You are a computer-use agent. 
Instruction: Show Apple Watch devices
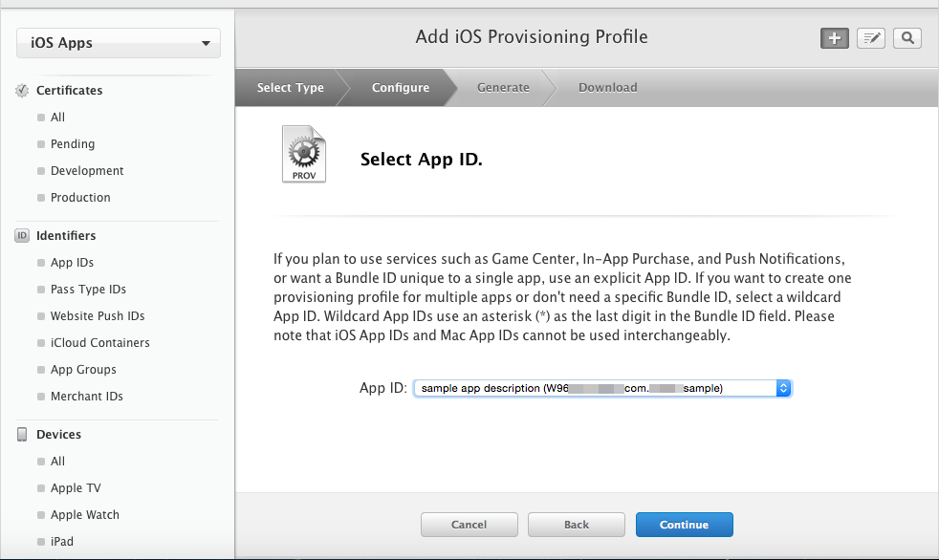(x=85, y=515)
